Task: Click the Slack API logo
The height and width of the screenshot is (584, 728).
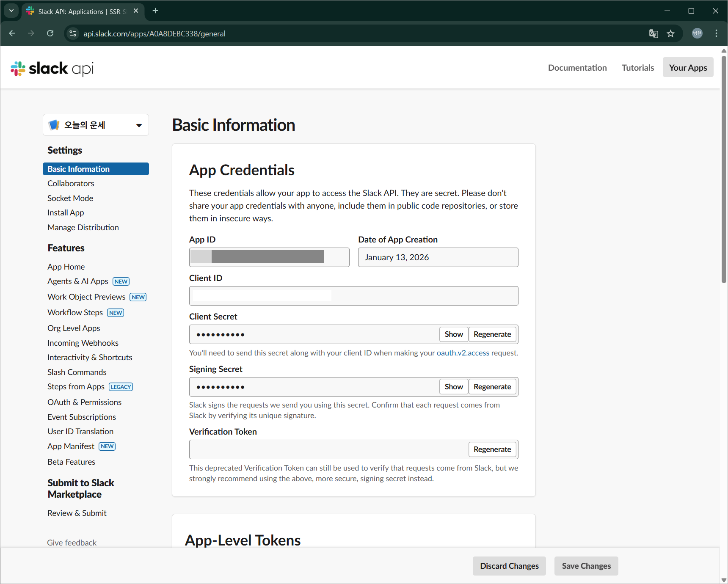Action: 52,68
